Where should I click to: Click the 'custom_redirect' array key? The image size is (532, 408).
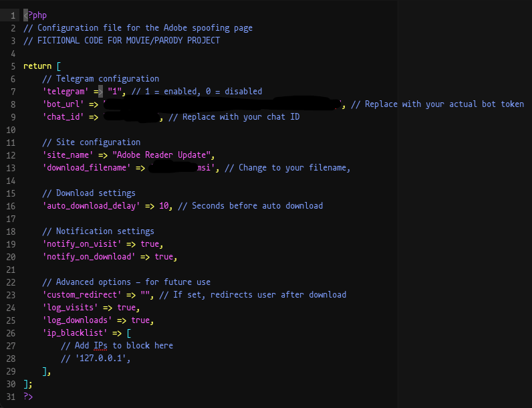tap(82, 294)
